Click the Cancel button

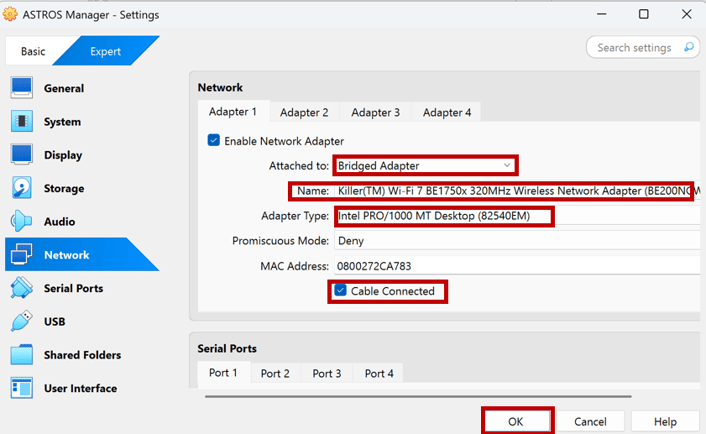[x=590, y=422]
